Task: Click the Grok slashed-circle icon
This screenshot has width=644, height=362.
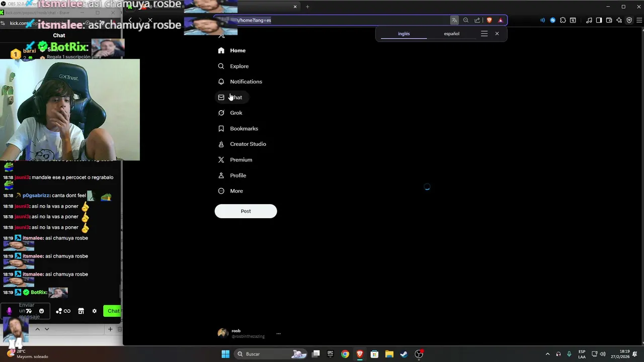Action: (x=221, y=113)
